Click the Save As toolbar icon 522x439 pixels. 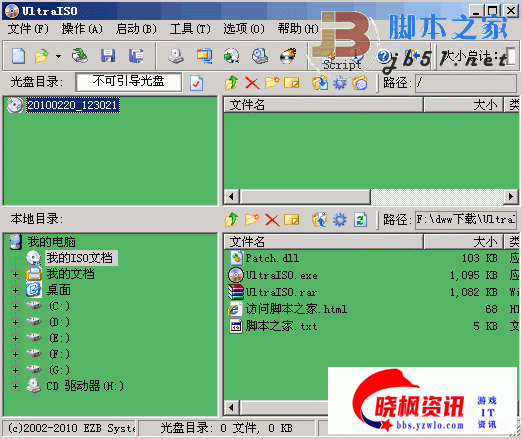coord(136,56)
